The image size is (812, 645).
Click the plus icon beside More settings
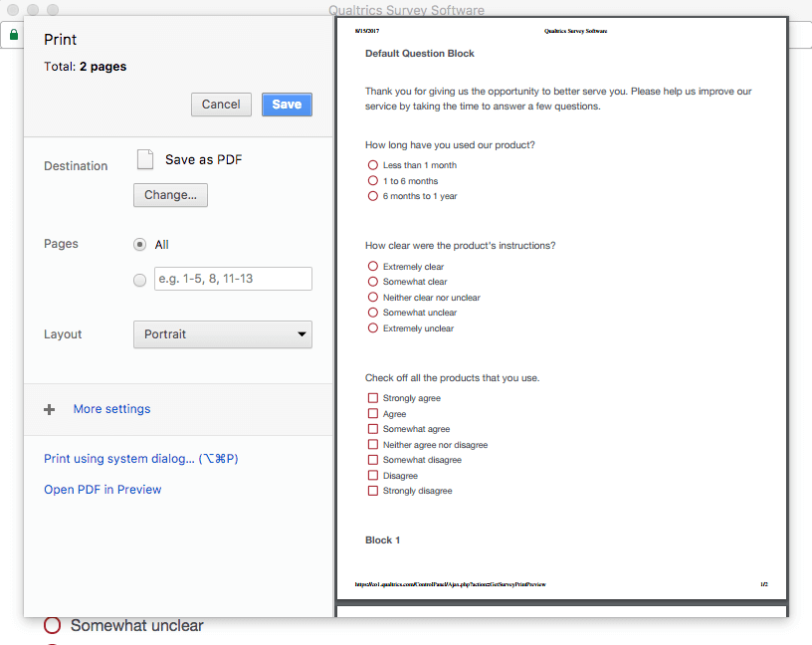coord(49,408)
